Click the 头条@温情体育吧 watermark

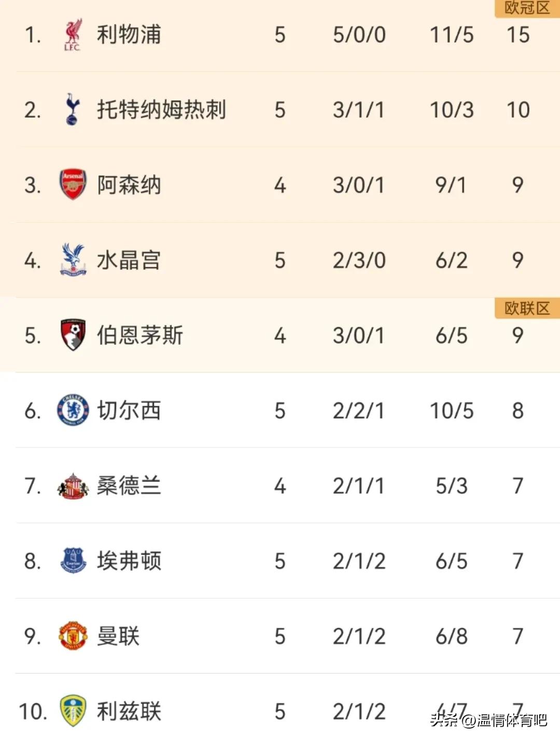click(x=488, y=720)
